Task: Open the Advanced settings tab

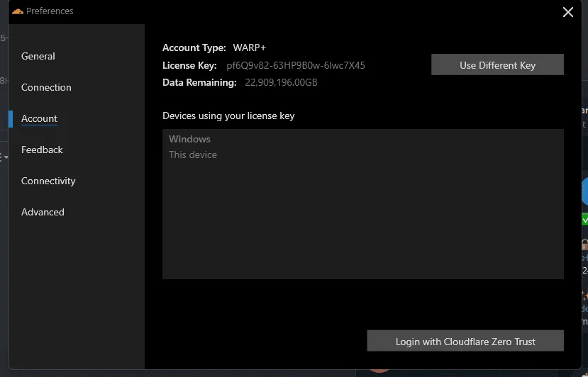Action: (x=43, y=212)
